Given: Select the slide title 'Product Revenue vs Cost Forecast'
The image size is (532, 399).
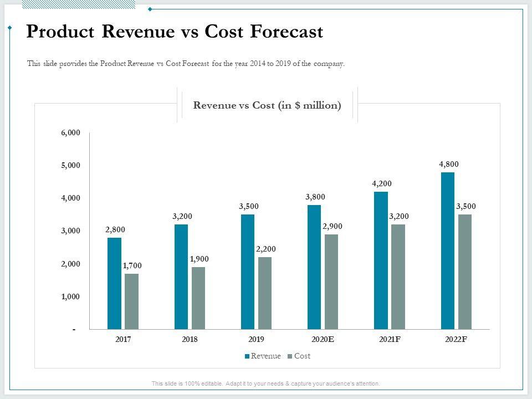Looking at the screenshot, I should click(175, 32).
